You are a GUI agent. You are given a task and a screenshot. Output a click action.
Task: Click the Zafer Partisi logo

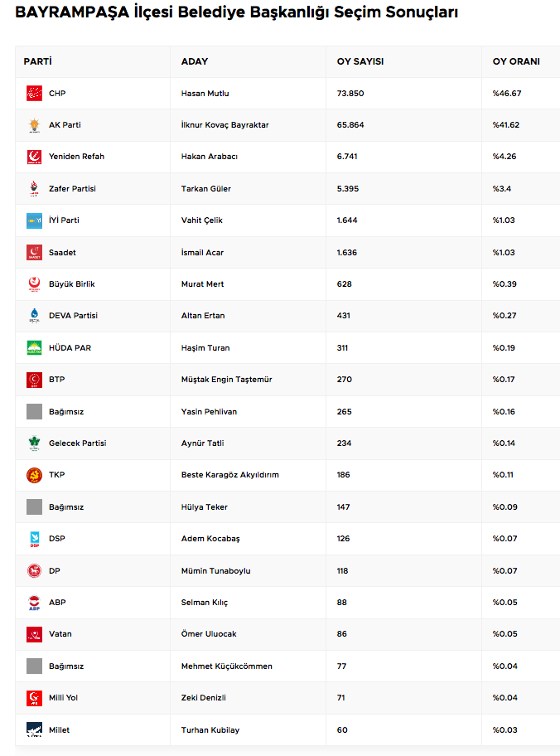click(x=34, y=188)
